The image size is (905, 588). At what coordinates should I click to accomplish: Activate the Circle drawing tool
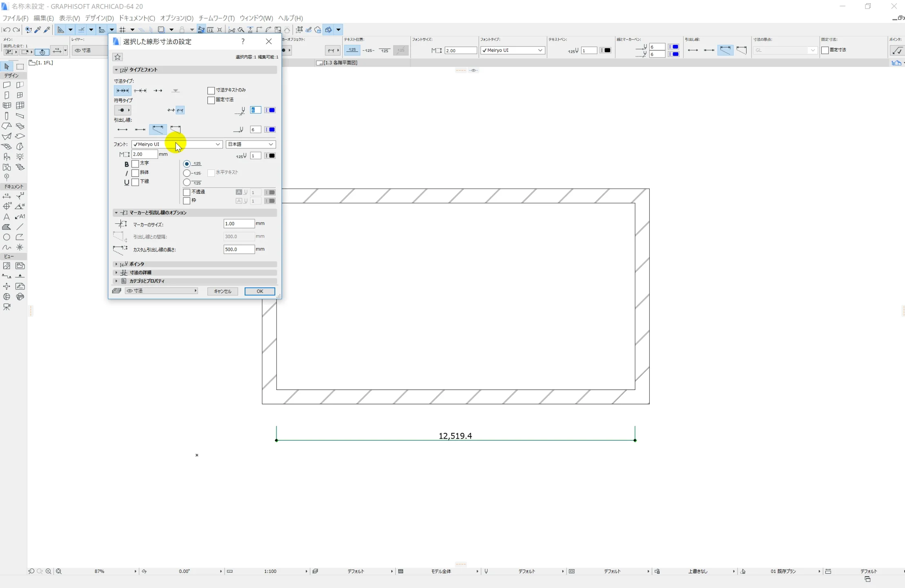click(7, 237)
